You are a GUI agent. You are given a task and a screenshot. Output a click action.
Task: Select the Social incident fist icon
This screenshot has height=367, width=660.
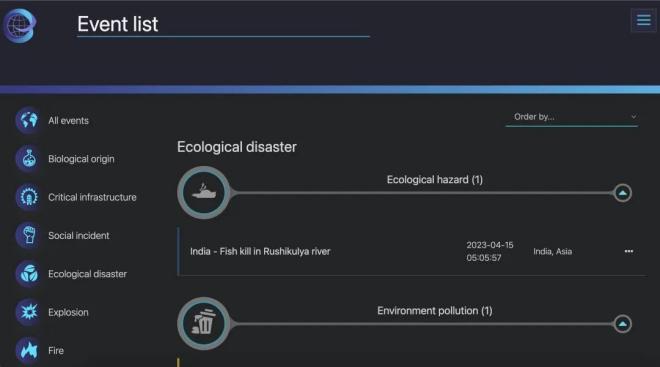click(28, 235)
